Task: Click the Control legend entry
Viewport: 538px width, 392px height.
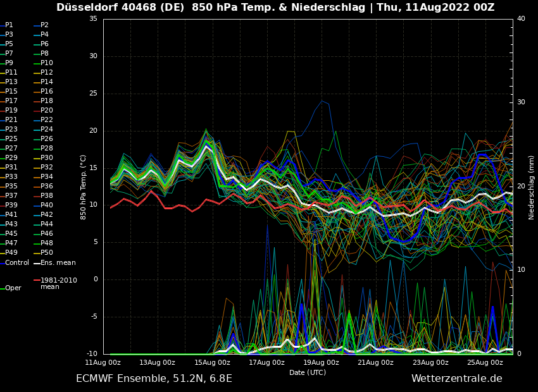Action: point(17,262)
